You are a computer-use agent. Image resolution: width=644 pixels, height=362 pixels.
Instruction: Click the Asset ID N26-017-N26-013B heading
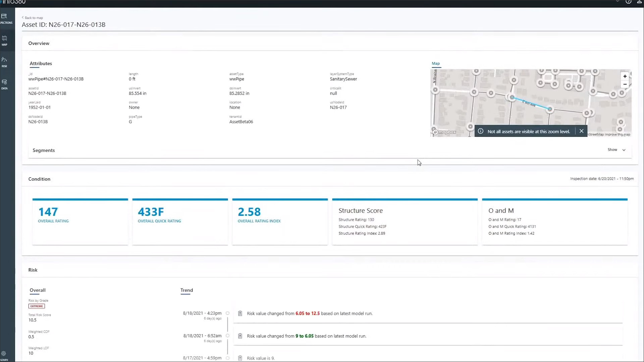[x=63, y=24]
